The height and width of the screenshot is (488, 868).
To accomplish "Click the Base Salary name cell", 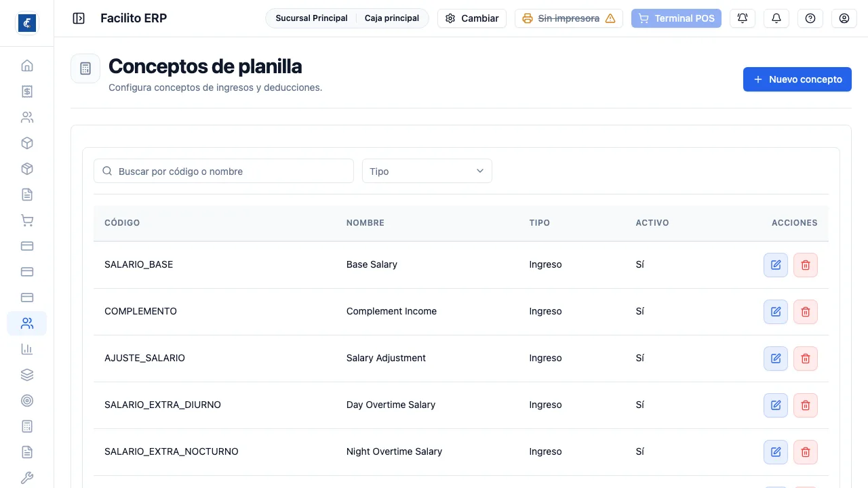I will pyautogui.click(x=372, y=264).
